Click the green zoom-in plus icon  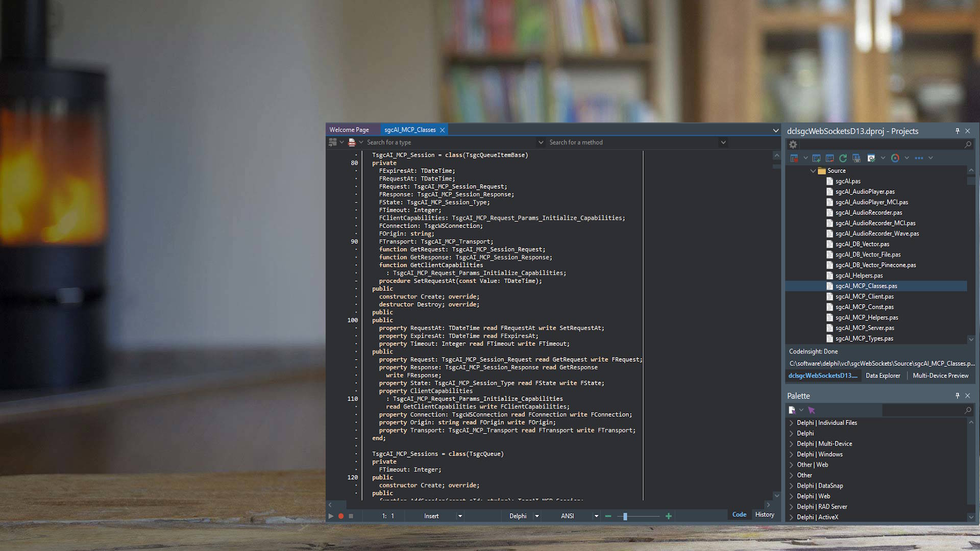(x=669, y=516)
